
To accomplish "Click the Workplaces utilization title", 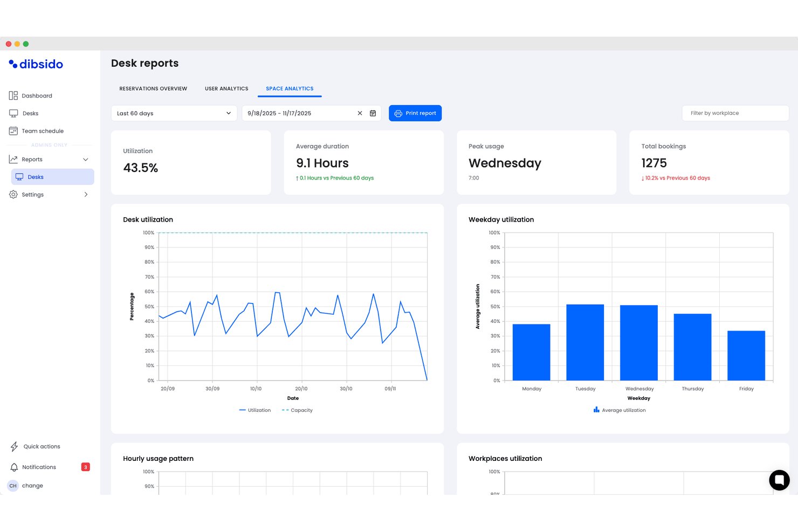I will pos(505,459).
